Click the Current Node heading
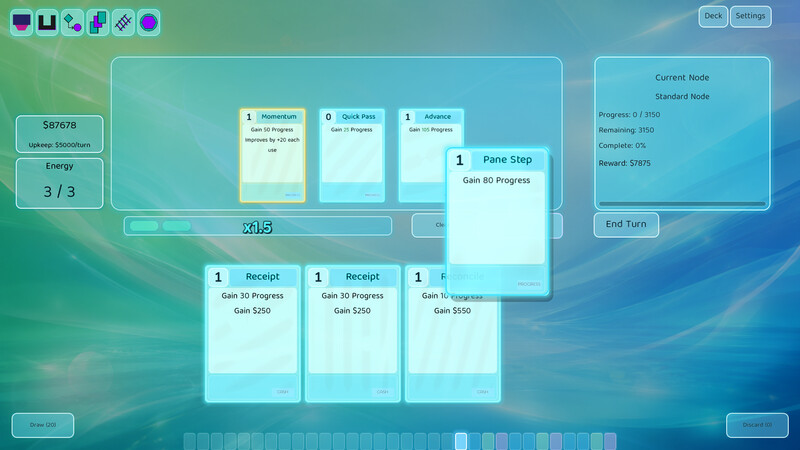800x450 pixels. 682,78
